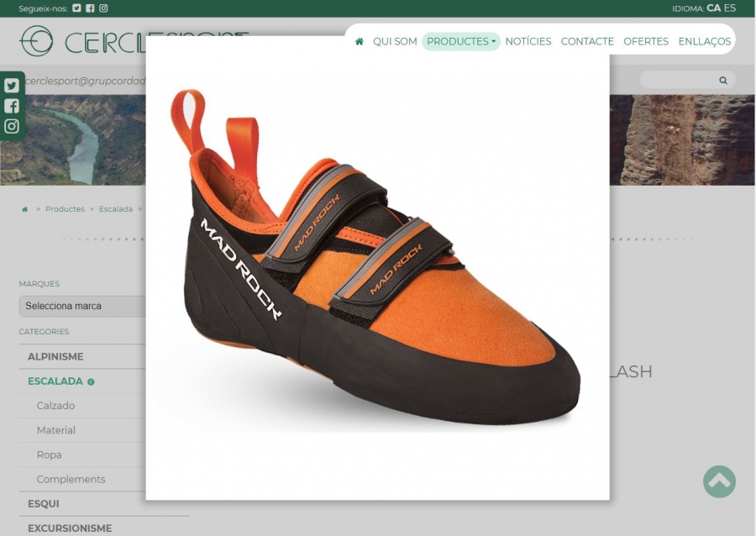Image resolution: width=756 pixels, height=536 pixels.
Task: Switch language to ES
Action: pyautogui.click(x=729, y=8)
